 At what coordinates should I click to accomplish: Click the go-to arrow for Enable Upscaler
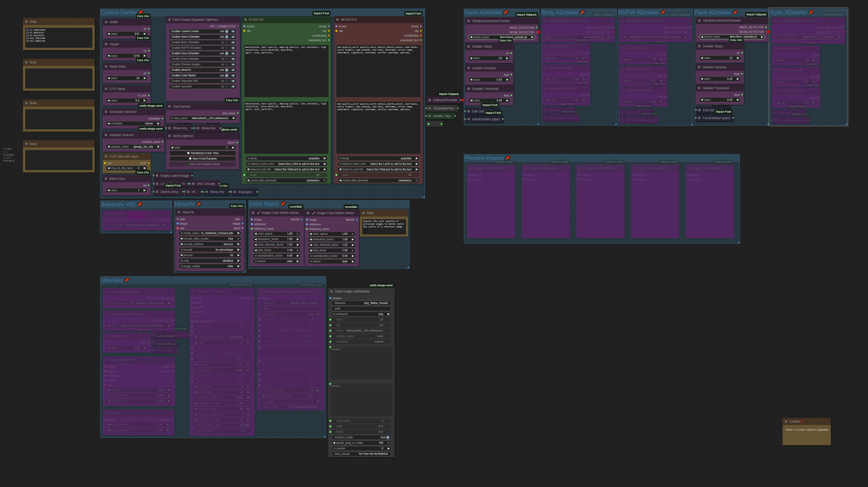coord(233,87)
